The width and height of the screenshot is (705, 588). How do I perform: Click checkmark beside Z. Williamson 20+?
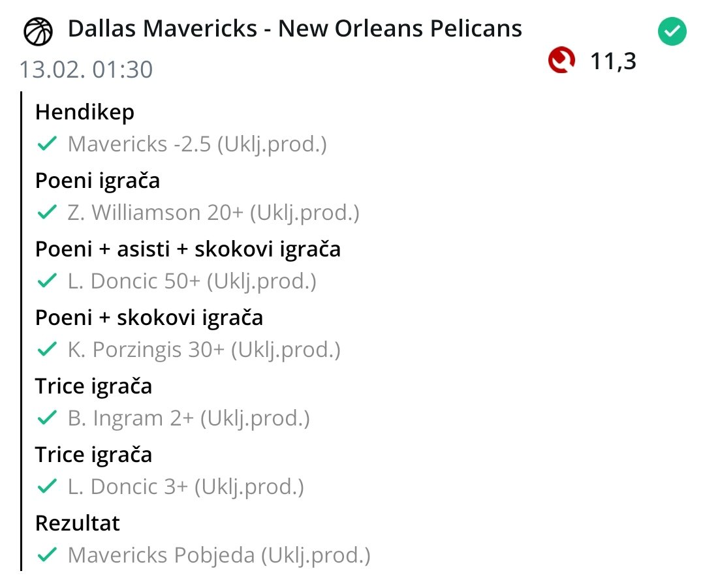47,213
